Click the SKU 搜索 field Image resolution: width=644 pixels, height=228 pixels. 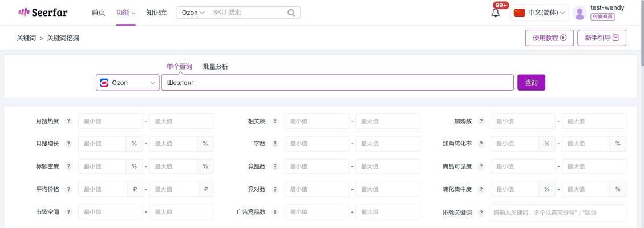[x=249, y=13]
